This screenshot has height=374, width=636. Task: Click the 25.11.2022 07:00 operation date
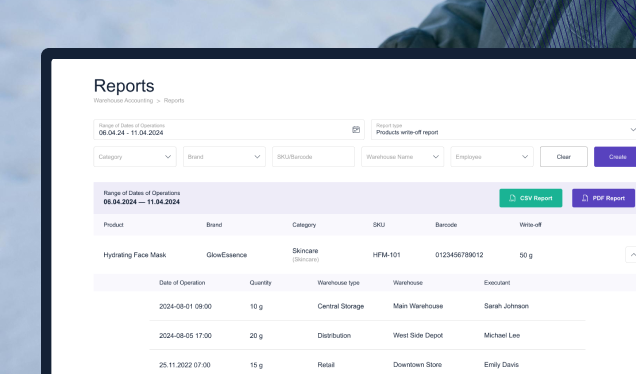pos(185,365)
